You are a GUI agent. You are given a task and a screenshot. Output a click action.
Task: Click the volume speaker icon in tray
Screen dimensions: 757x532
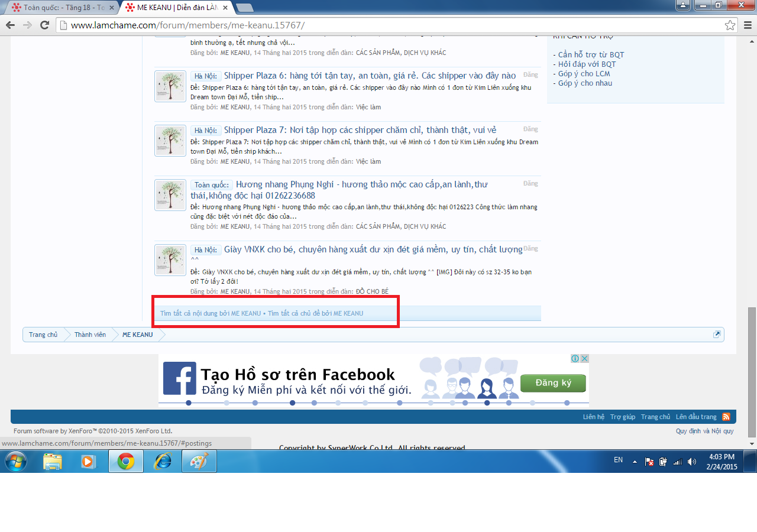point(691,462)
